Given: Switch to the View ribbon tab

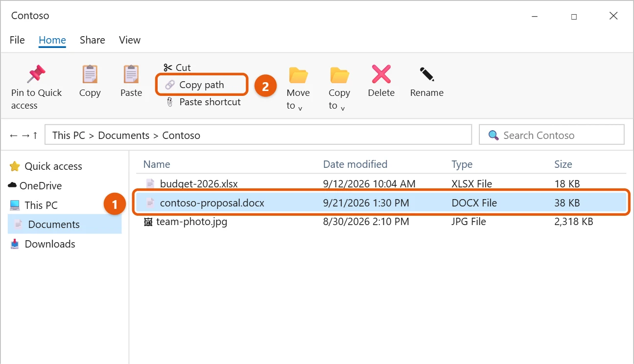Looking at the screenshot, I should pos(130,40).
